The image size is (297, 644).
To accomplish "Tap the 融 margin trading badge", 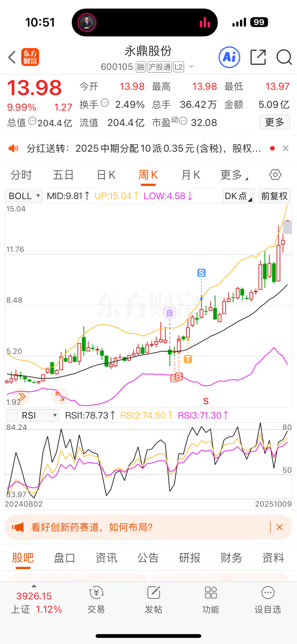I will tap(141, 67).
